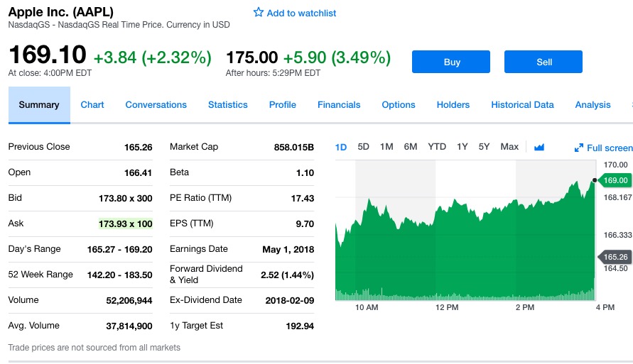The width and height of the screenshot is (633, 364).
Task: Click the Full screen expand arrows icon
Action: [578, 148]
